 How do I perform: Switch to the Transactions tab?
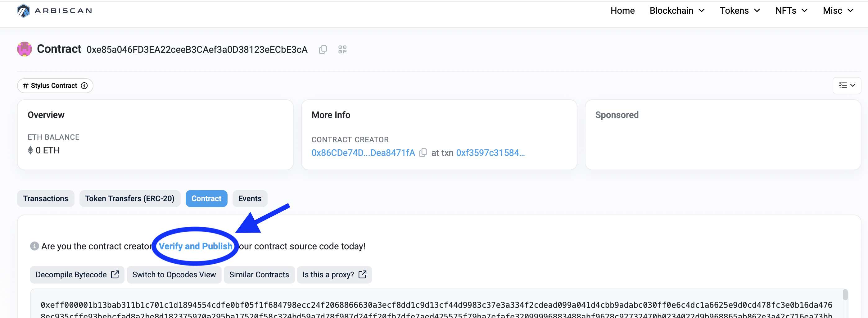tap(46, 198)
